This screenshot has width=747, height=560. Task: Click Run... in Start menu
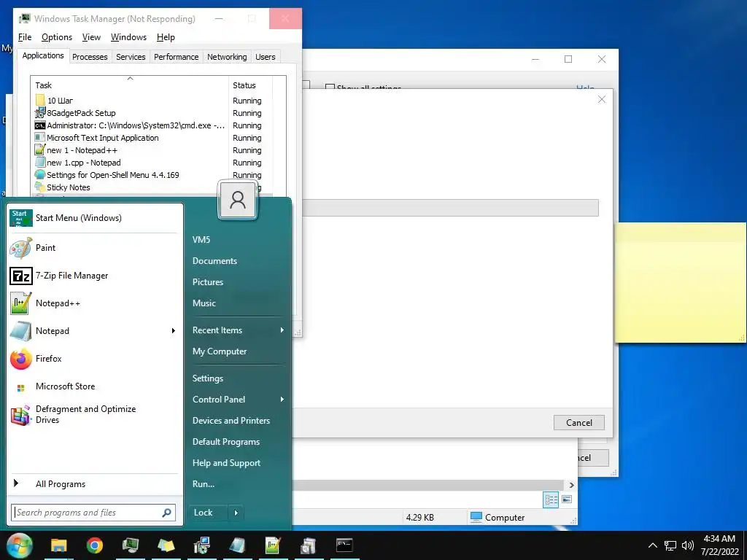[x=204, y=484]
